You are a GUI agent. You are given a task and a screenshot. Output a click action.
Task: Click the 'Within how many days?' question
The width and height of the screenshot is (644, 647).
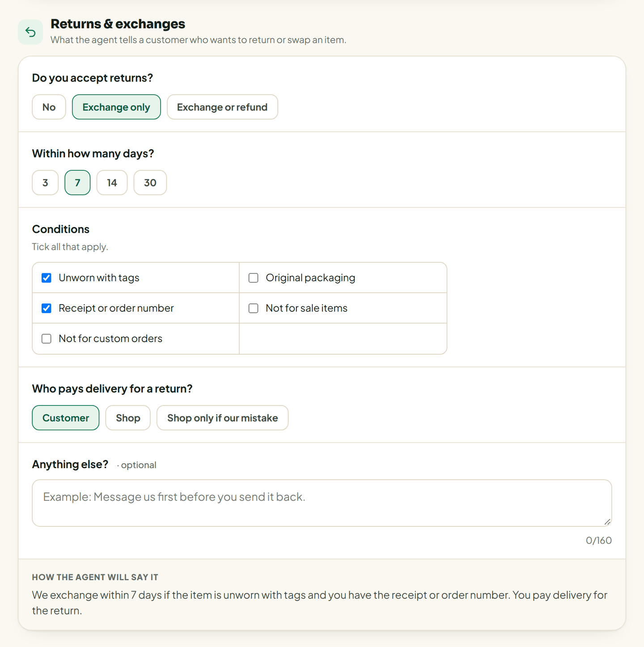(x=93, y=153)
